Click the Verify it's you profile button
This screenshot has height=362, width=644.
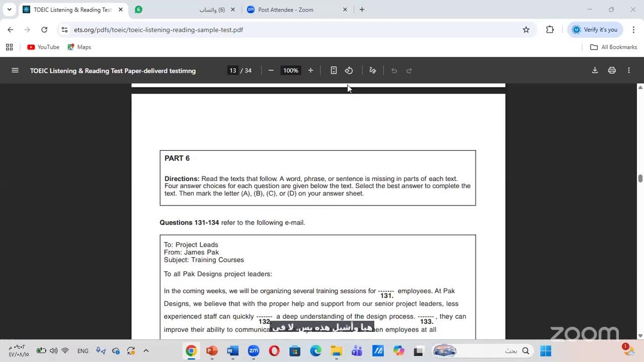click(595, 30)
